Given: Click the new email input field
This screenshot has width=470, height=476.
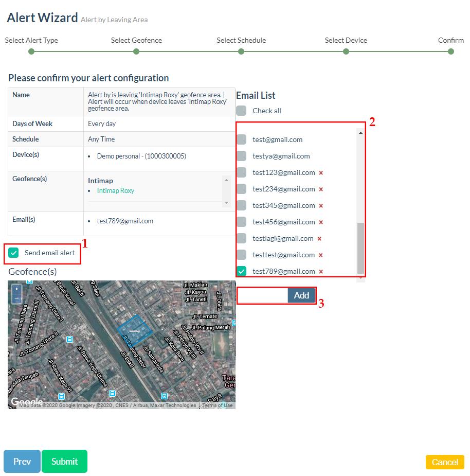Looking at the screenshot, I should click(x=262, y=295).
